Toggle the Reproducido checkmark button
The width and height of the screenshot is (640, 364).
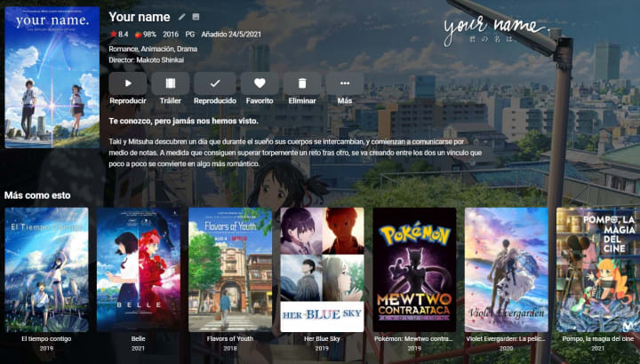(215, 83)
